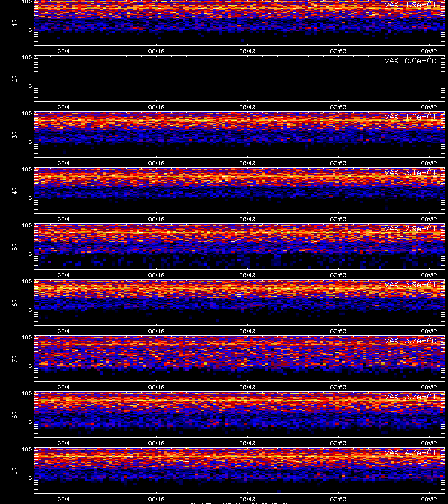448x504 pixels.
Task: Click the 00:50 time tick below panel 9R
Action: (x=338, y=499)
